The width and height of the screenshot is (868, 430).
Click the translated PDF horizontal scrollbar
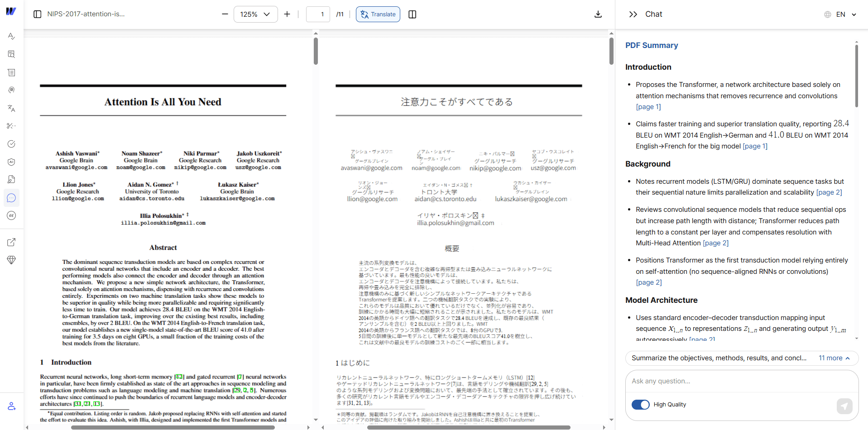tap(469, 427)
